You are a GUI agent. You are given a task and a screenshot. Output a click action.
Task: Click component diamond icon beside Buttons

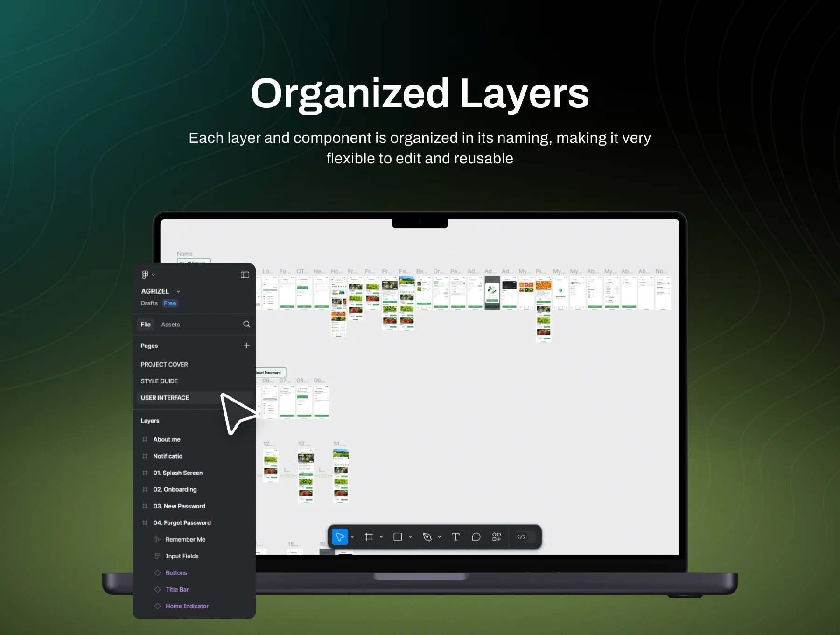157,573
